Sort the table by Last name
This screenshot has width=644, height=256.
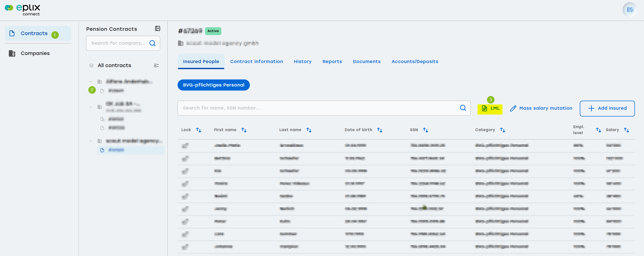point(309,130)
